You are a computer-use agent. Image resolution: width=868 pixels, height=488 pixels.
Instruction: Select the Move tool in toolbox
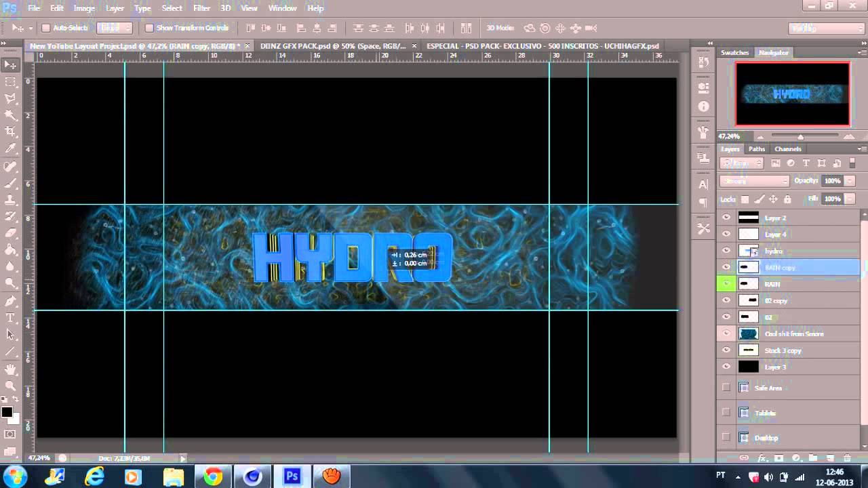[x=10, y=65]
